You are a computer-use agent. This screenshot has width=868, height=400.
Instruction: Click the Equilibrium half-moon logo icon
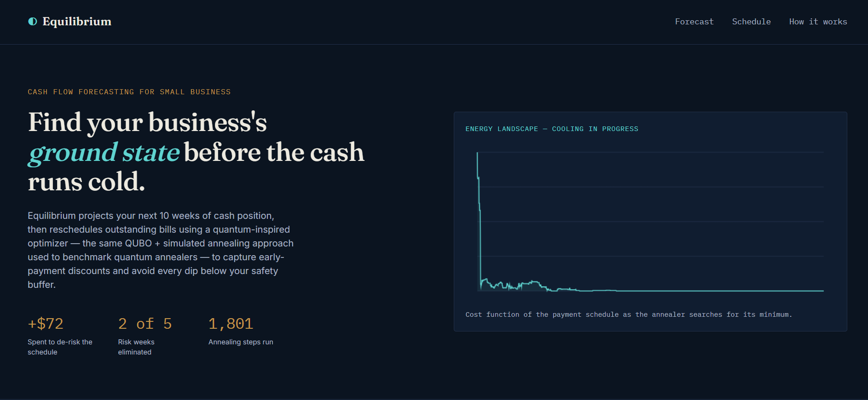[x=33, y=22]
